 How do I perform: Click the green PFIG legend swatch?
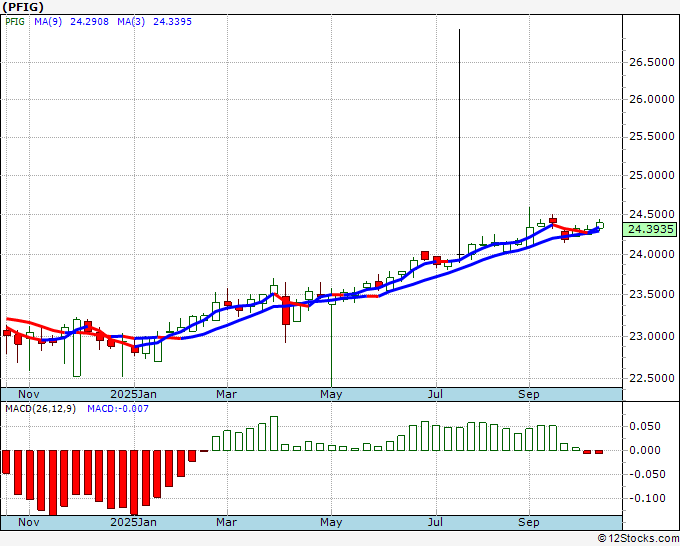[8, 23]
